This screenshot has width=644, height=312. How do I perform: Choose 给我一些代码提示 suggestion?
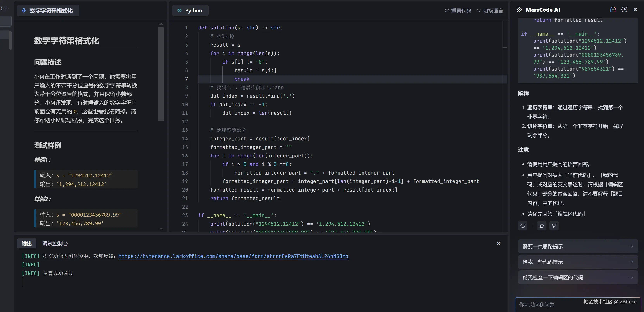pyautogui.click(x=578, y=262)
